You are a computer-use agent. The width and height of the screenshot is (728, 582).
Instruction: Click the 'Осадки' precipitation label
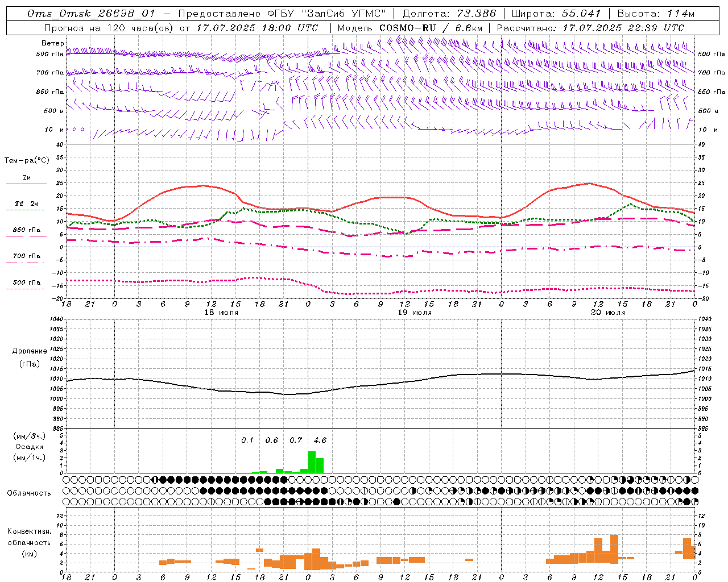(29, 447)
